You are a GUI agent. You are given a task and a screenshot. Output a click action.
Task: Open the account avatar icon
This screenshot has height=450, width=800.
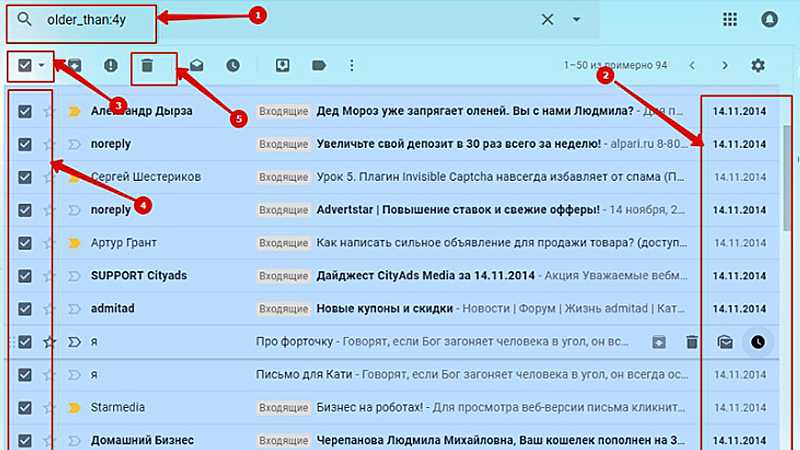pyautogui.click(x=769, y=19)
